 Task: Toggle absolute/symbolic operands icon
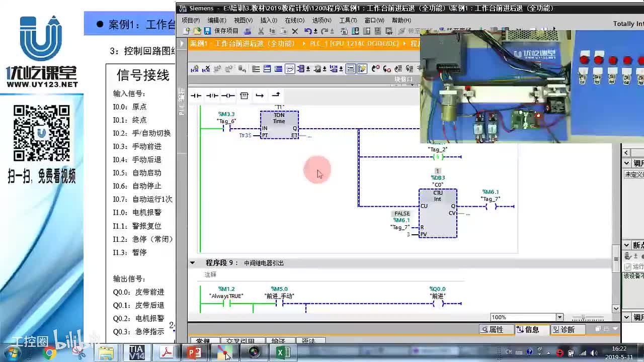pos(300,69)
